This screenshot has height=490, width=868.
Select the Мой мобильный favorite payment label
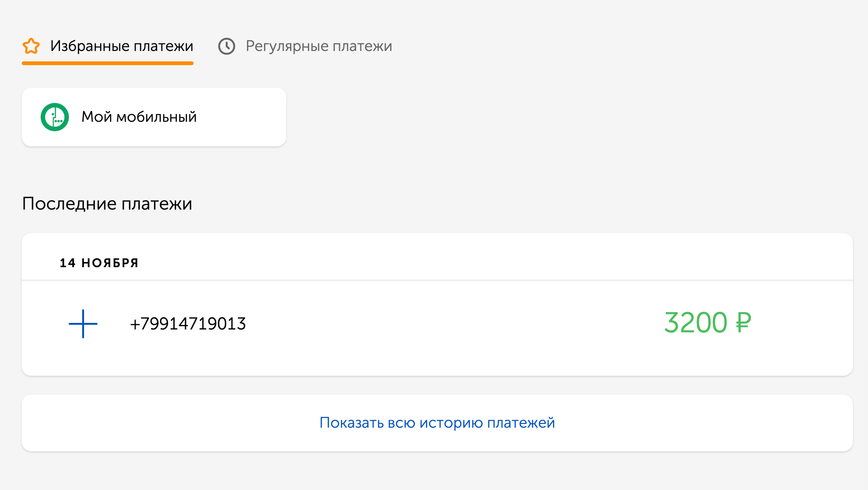tap(139, 117)
